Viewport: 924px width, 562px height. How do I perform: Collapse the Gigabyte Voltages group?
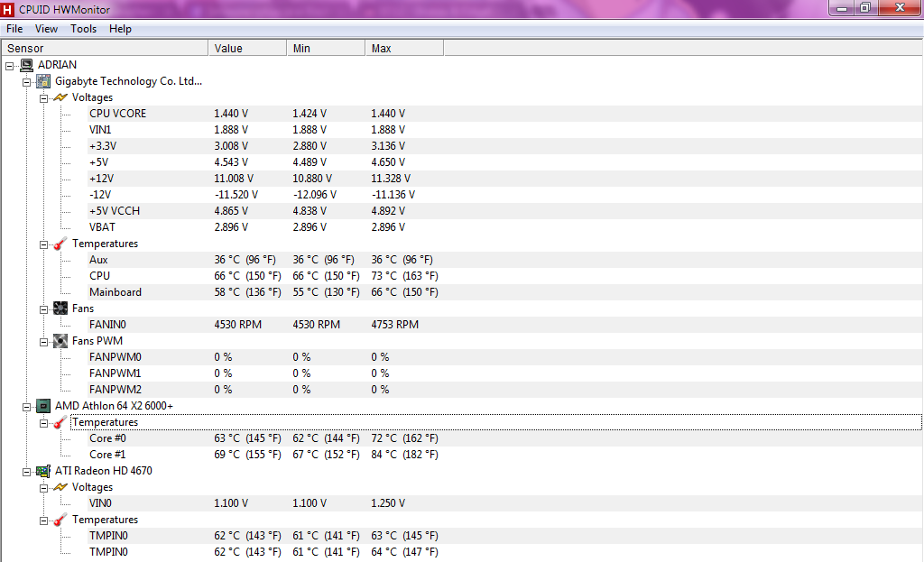(43, 98)
